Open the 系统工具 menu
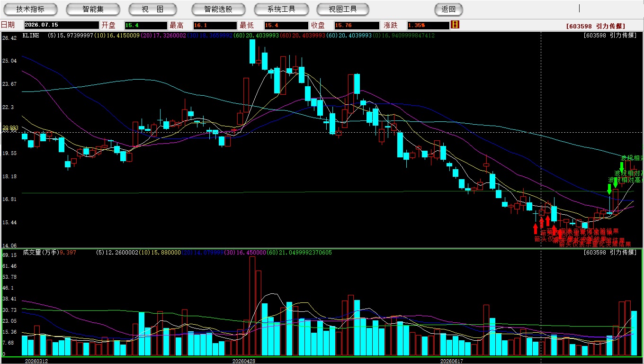644x364 pixels. pyautogui.click(x=281, y=9)
